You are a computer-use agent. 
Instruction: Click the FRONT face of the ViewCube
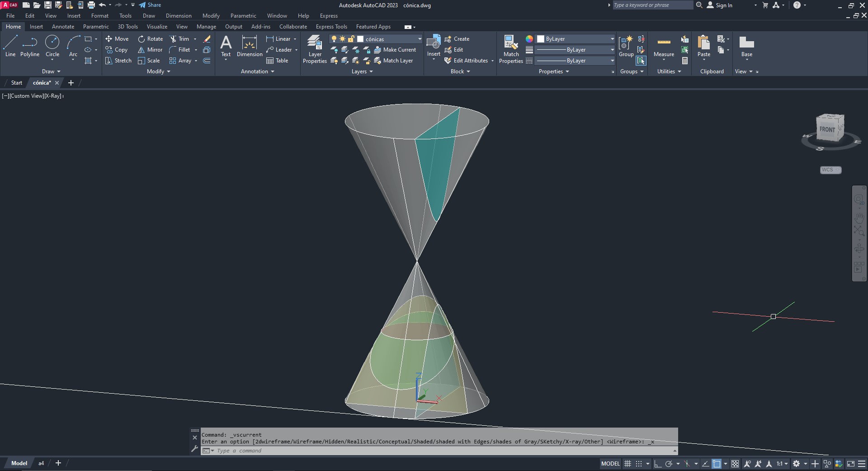(x=827, y=129)
